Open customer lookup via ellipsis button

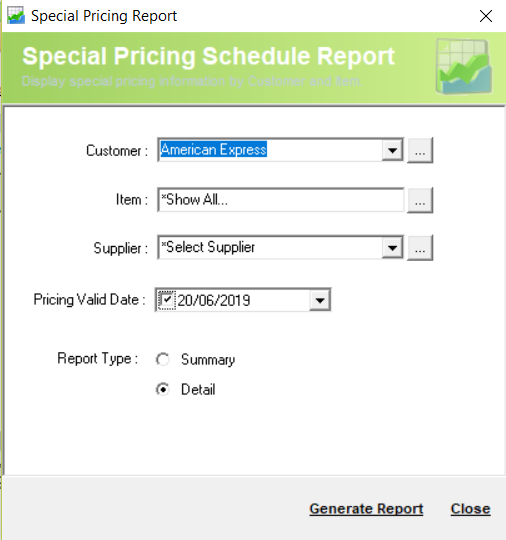(420, 150)
